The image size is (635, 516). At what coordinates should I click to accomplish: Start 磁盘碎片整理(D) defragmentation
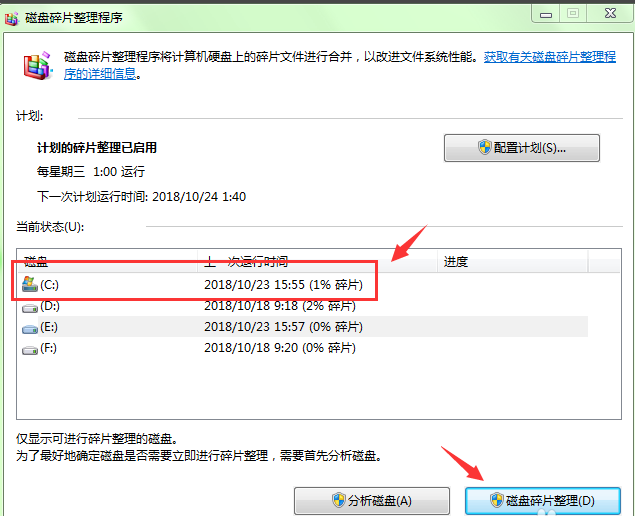(x=543, y=501)
